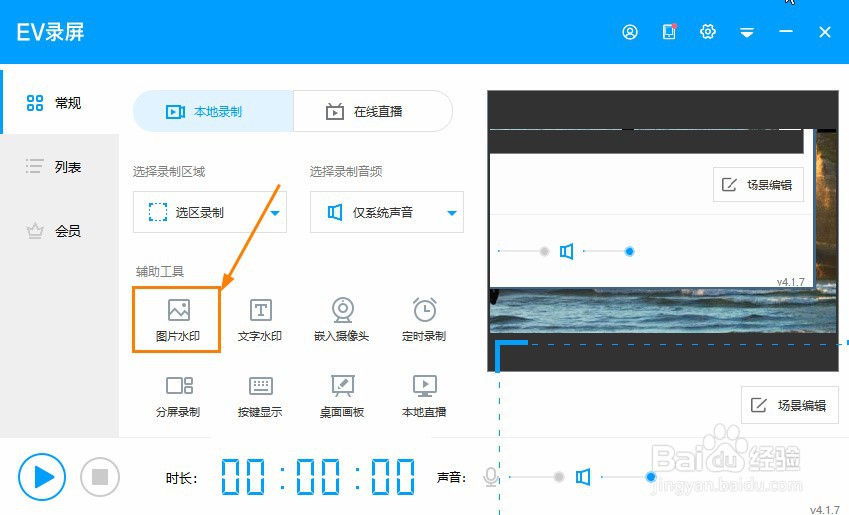Open the user account icon
Image resolution: width=849 pixels, height=515 pixels.
[630, 32]
